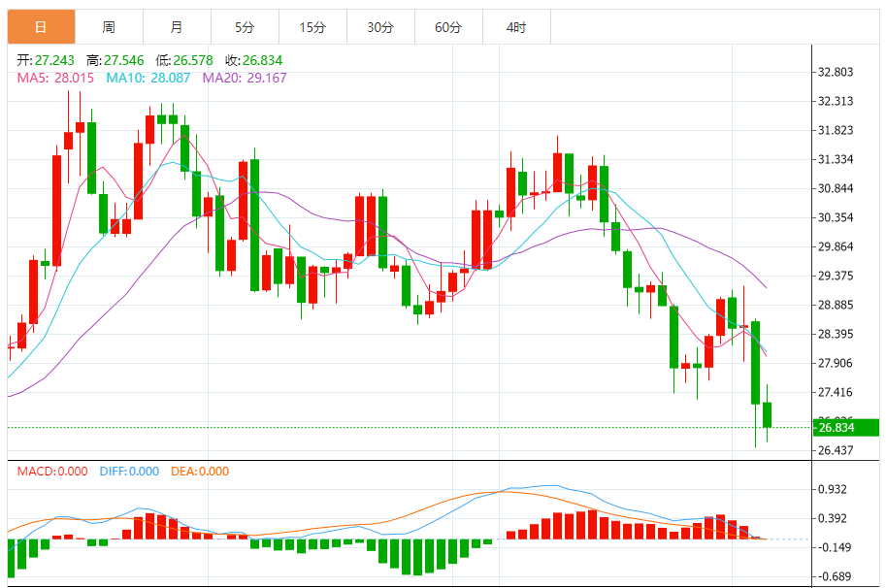The height and width of the screenshot is (588, 886).
Task: Click the MA10: 28.087 label
Action: click(148, 78)
